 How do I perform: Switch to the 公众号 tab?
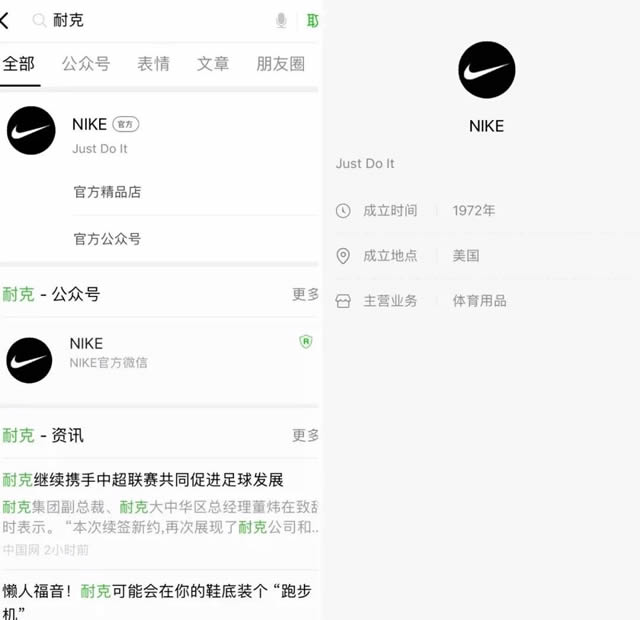(86, 64)
